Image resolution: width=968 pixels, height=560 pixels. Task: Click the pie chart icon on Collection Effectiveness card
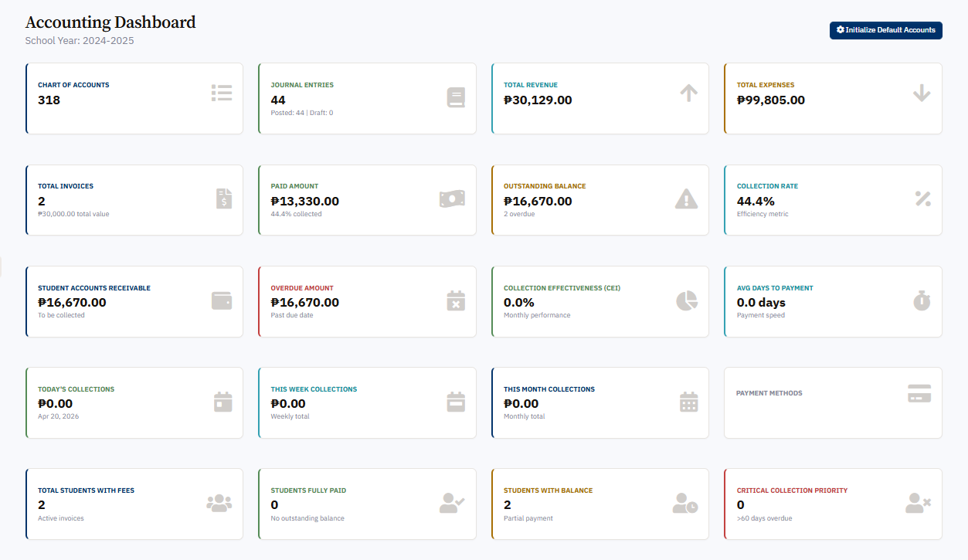[x=687, y=300]
